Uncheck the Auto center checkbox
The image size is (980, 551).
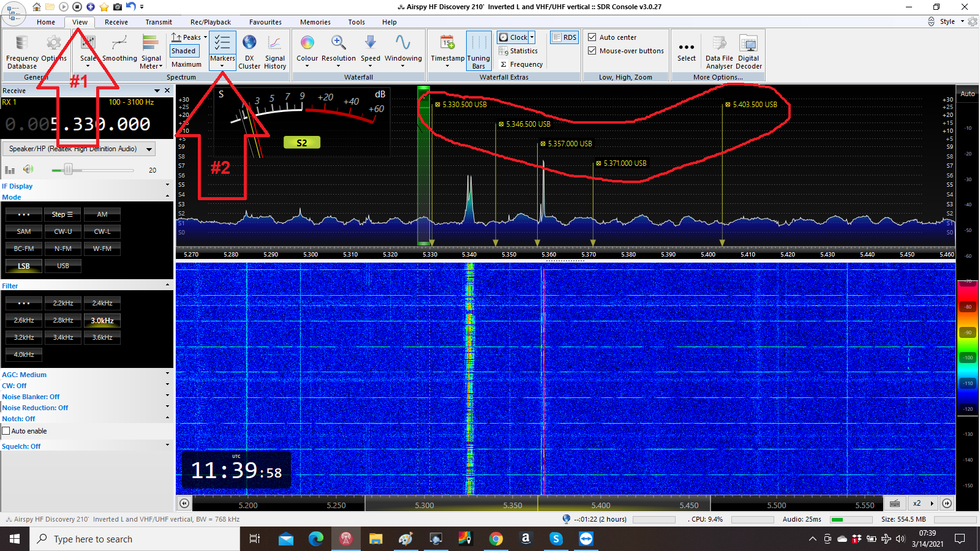point(592,37)
